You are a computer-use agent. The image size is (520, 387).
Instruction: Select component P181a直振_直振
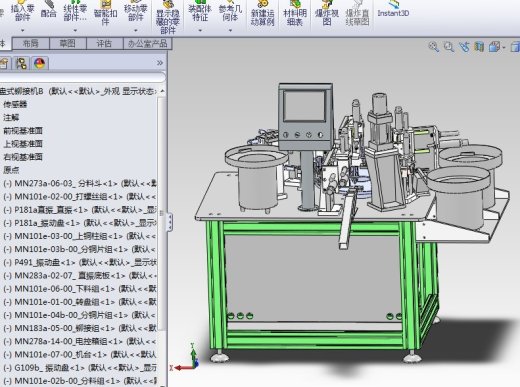coord(80,210)
